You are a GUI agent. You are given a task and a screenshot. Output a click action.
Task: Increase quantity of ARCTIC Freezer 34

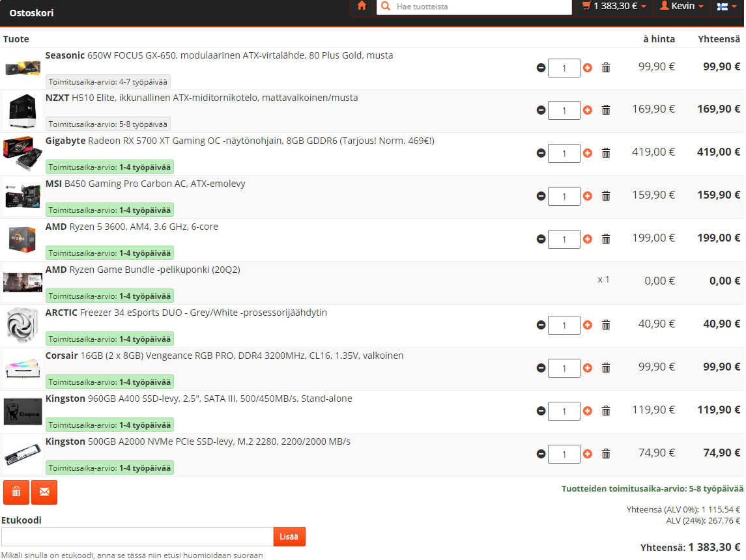588,325
